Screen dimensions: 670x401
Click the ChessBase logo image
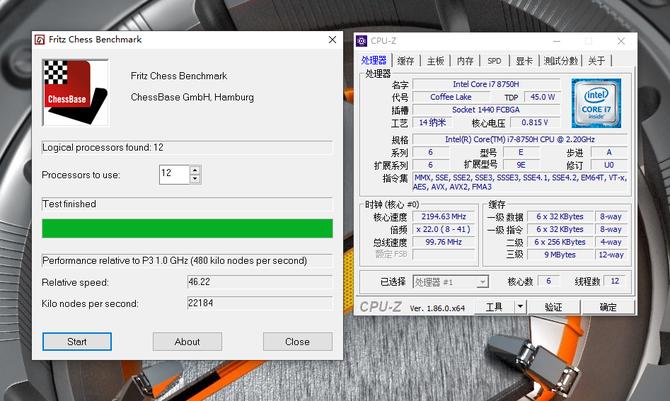pos(76,93)
